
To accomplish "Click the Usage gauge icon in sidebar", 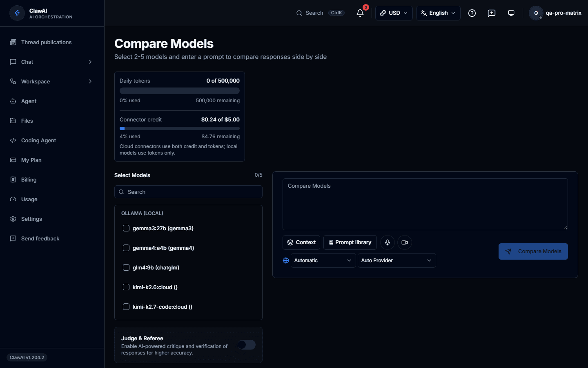I will point(13,199).
